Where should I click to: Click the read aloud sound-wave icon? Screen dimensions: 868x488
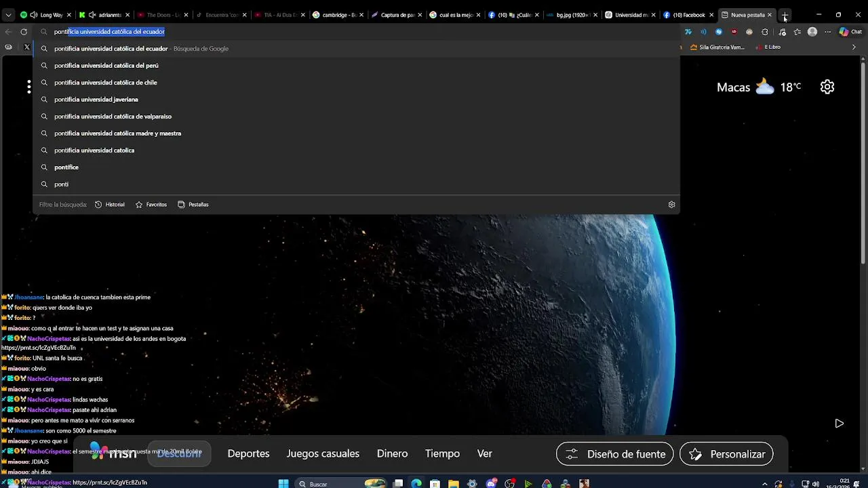(x=703, y=32)
